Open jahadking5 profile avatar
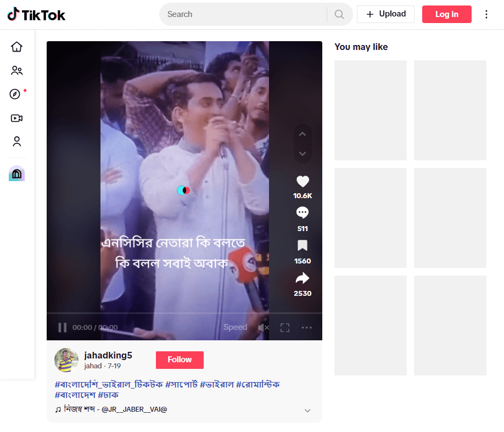 (66, 360)
